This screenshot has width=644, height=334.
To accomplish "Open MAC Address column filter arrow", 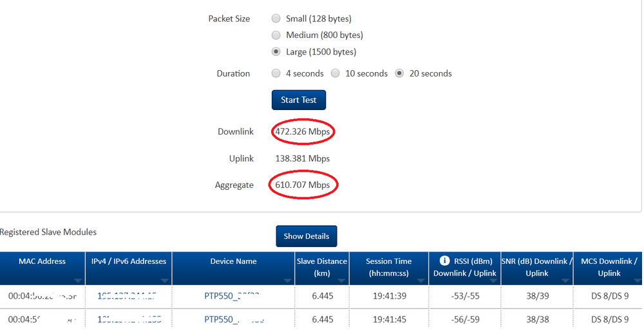I will click(78, 281).
